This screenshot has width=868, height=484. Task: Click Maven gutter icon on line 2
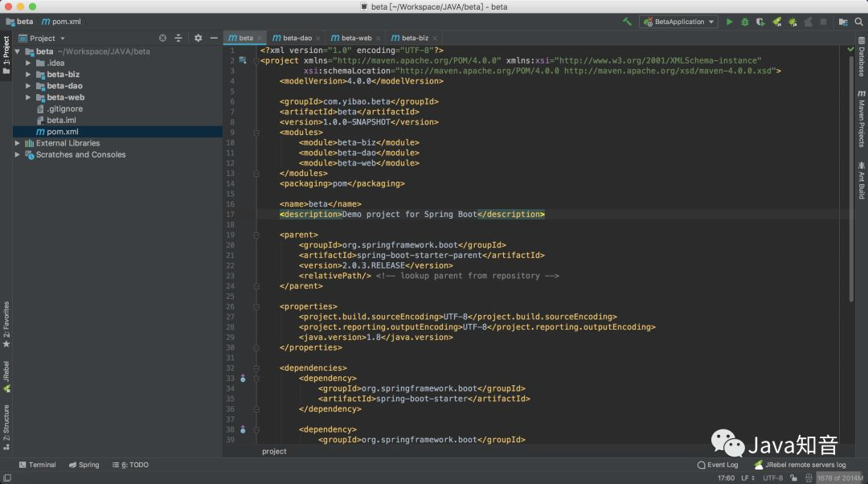(243, 60)
